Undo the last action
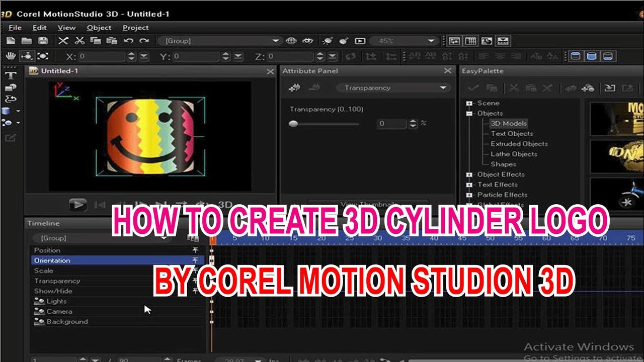The width and height of the screenshot is (644, 362). 129,41
